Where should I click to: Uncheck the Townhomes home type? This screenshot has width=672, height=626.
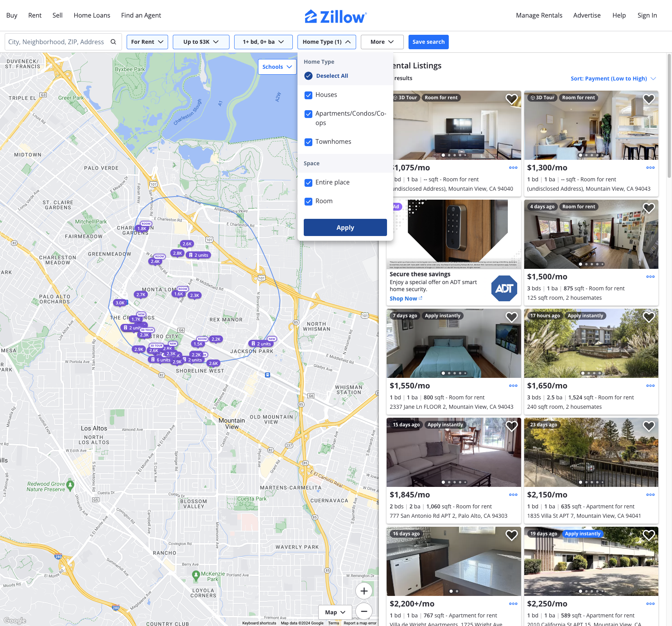[308, 142]
